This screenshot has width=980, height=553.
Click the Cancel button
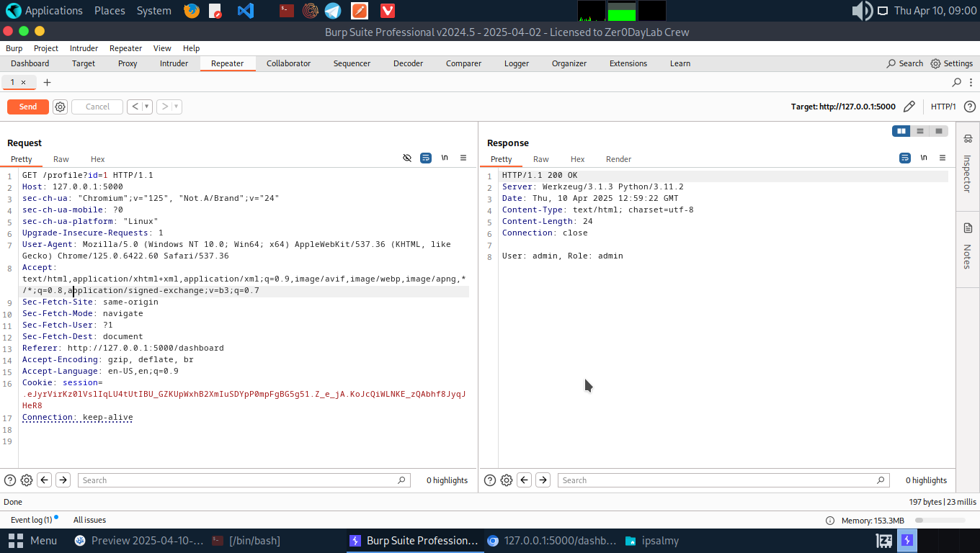click(x=97, y=107)
